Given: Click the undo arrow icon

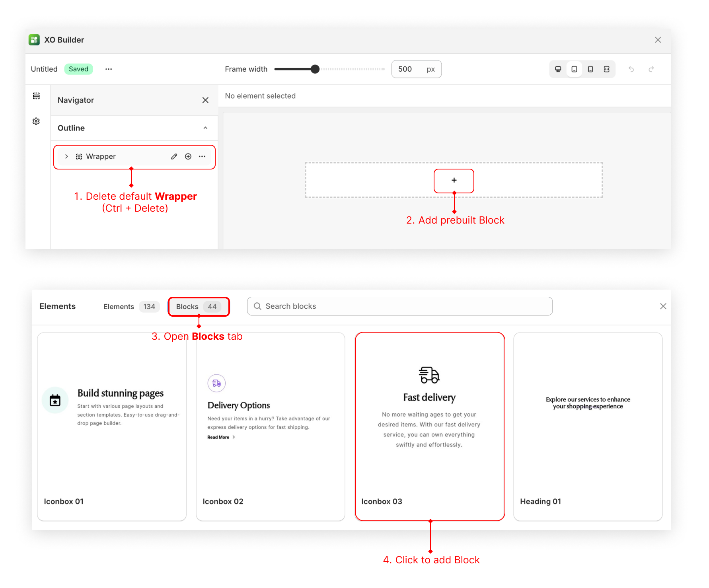Looking at the screenshot, I should [631, 69].
